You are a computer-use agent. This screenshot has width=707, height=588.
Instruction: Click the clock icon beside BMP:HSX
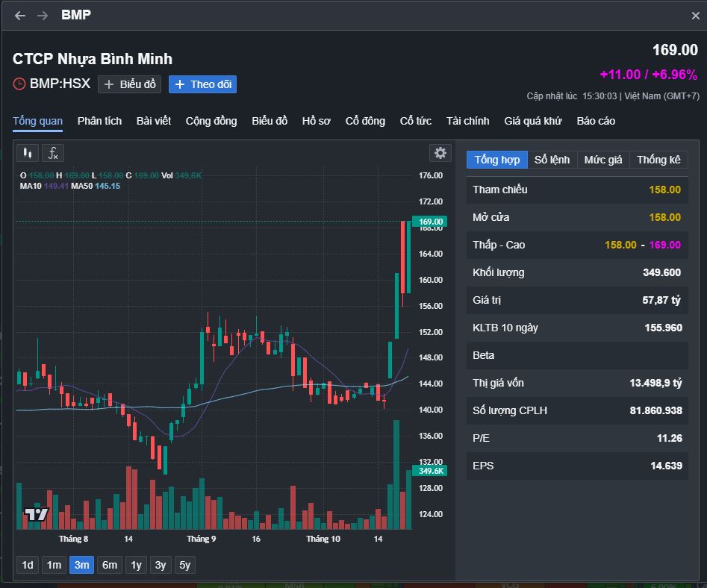[x=19, y=84]
